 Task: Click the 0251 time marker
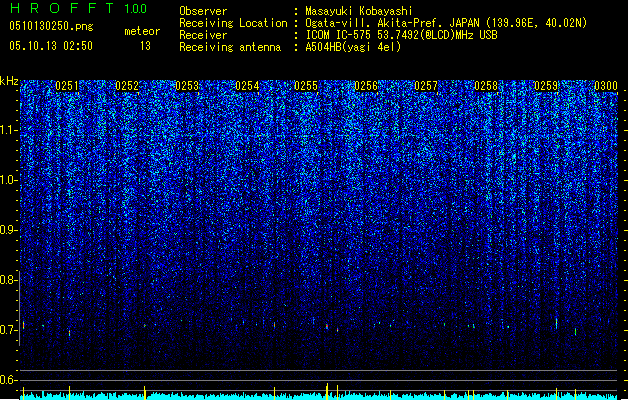point(67,86)
